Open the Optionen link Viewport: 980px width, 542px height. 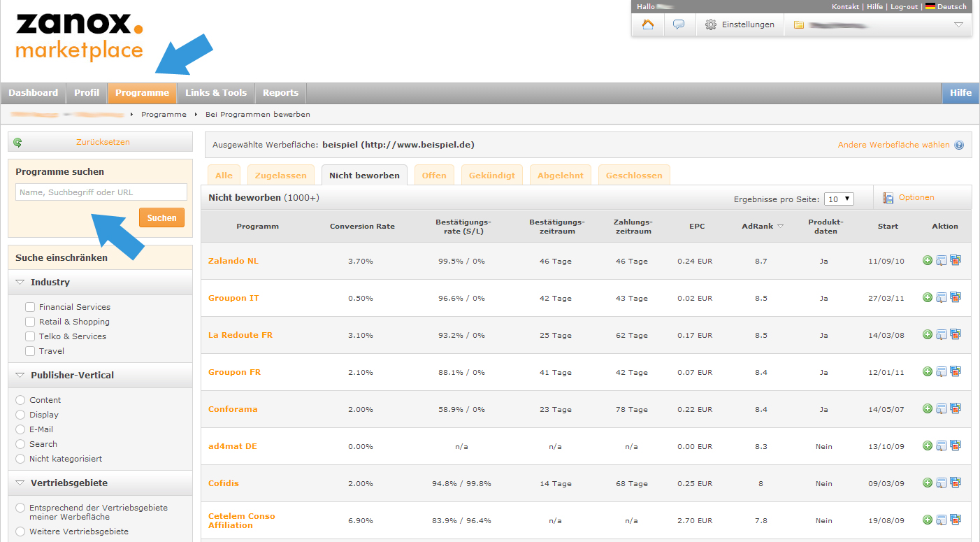pos(916,197)
